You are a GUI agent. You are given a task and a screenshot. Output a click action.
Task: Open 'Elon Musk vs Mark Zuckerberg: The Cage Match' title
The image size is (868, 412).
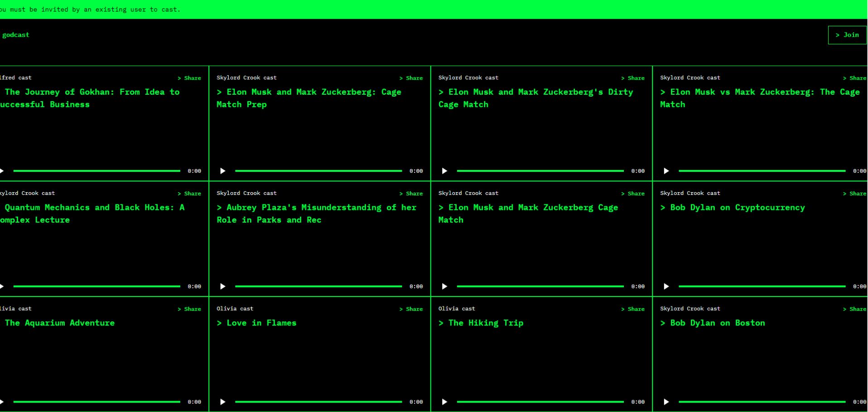coord(760,98)
